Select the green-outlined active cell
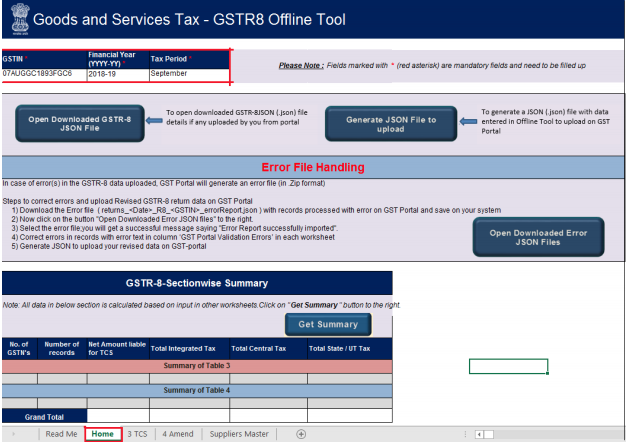 pyautogui.click(x=508, y=366)
